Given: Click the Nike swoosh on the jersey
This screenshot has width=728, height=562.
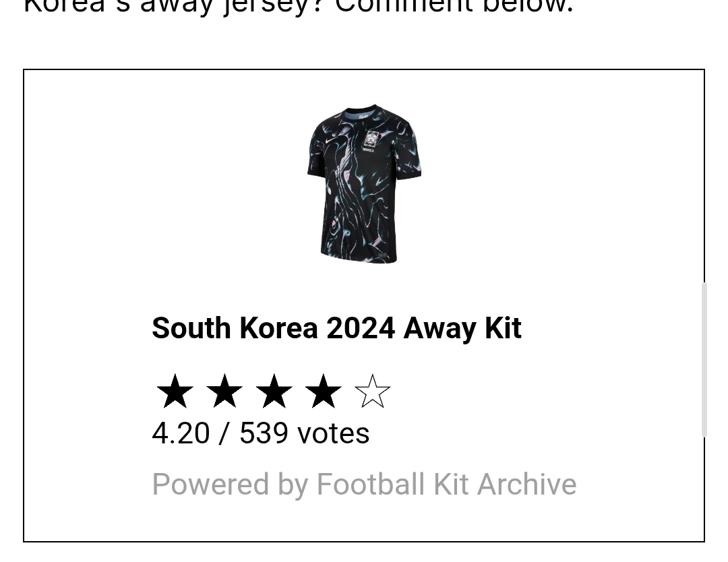Looking at the screenshot, I should 329,139.
